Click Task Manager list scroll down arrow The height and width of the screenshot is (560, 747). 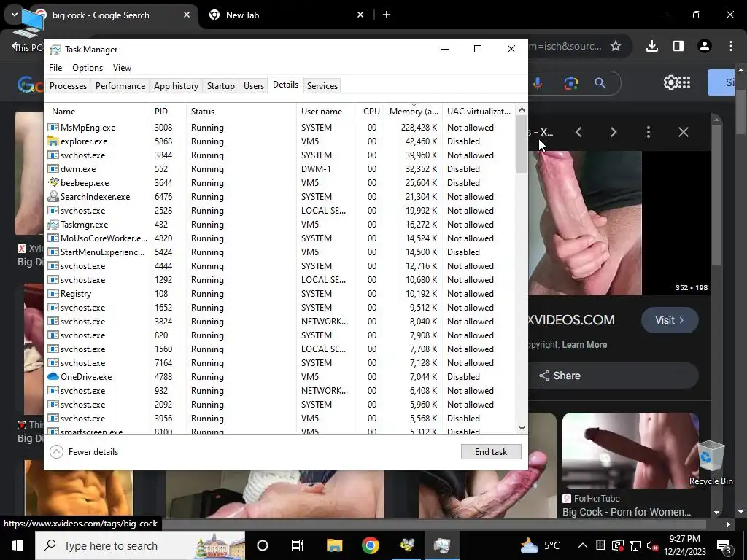coord(522,428)
